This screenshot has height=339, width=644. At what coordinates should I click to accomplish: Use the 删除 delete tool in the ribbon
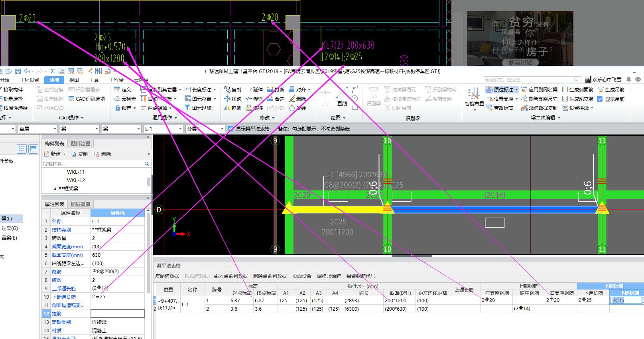pos(297,99)
